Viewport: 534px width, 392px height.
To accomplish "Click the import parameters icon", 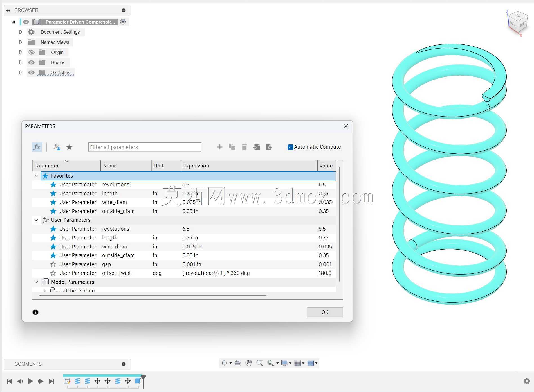I will click(x=257, y=147).
